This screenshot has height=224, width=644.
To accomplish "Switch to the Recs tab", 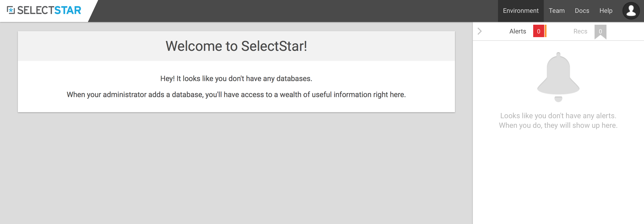I will point(580,31).
